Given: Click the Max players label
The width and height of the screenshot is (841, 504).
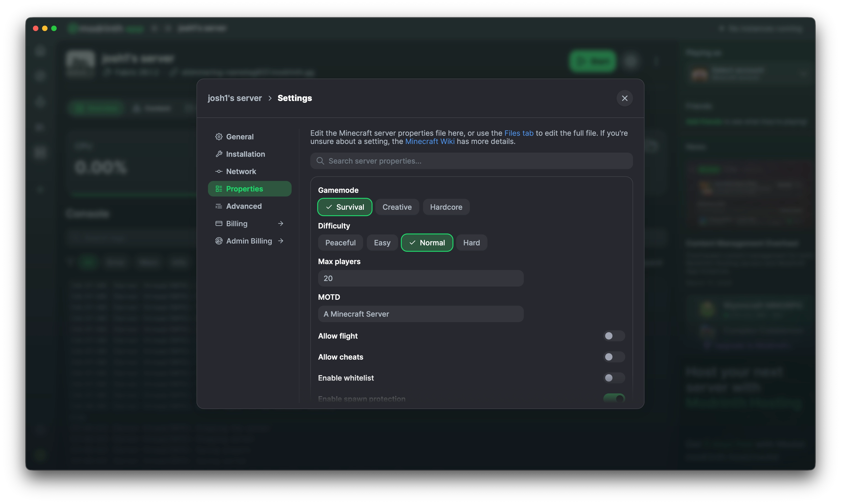Looking at the screenshot, I should pyautogui.click(x=339, y=262).
